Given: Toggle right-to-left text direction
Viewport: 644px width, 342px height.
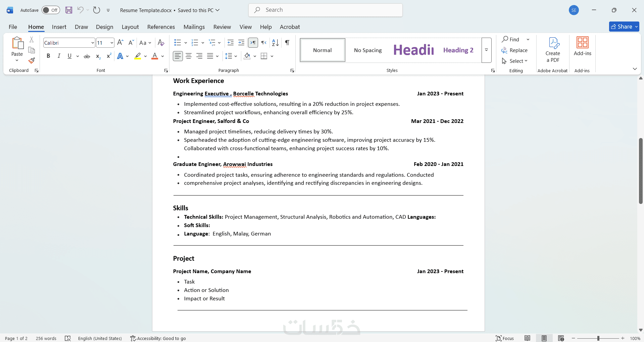Looking at the screenshot, I should [x=264, y=43].
